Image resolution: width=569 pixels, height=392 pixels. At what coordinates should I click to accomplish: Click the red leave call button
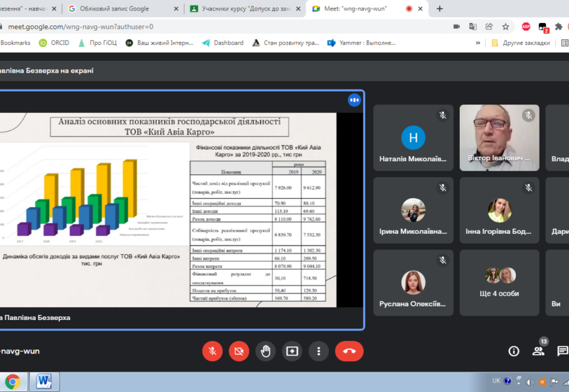coord(349,351)
